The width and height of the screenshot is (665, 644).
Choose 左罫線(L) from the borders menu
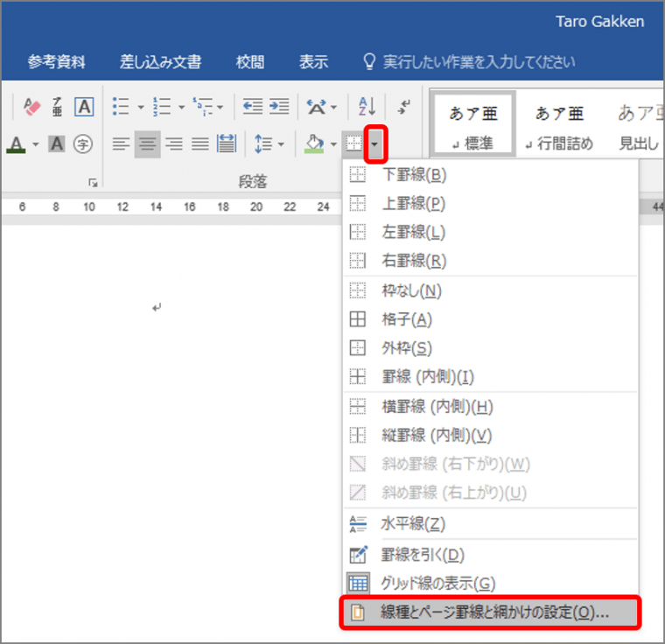(490, 232)
